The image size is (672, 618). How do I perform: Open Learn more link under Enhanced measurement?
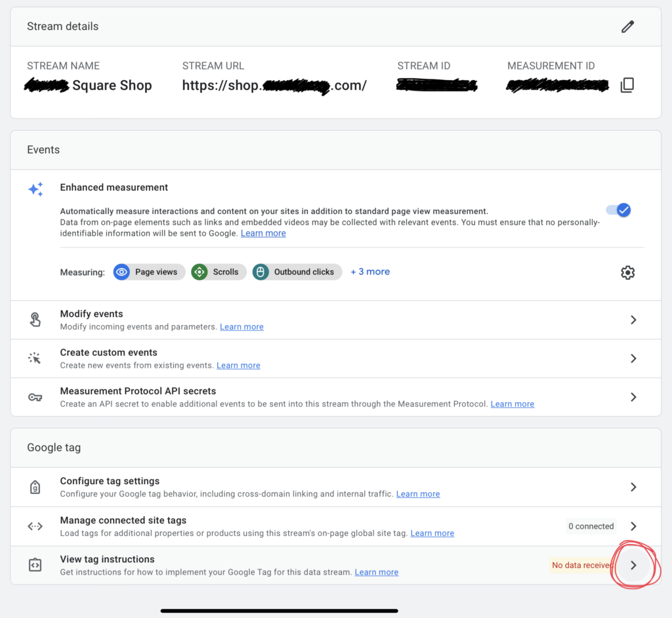[263, 233]
